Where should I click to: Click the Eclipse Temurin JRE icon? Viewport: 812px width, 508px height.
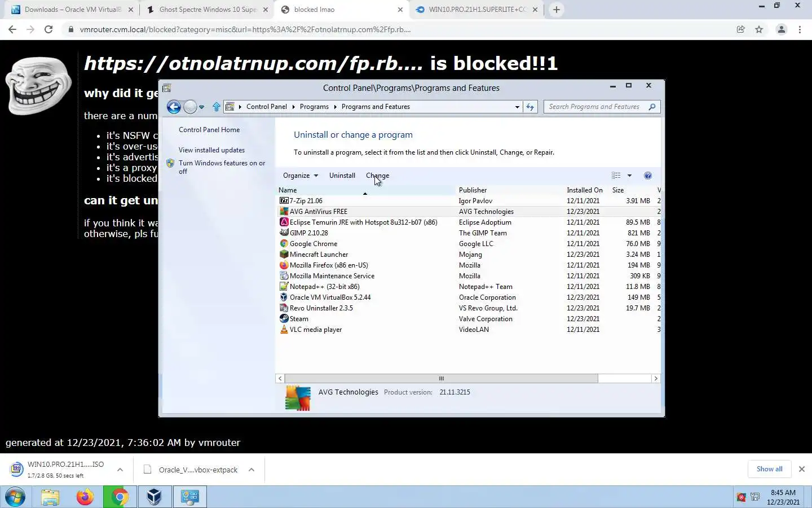pos(284,222)
